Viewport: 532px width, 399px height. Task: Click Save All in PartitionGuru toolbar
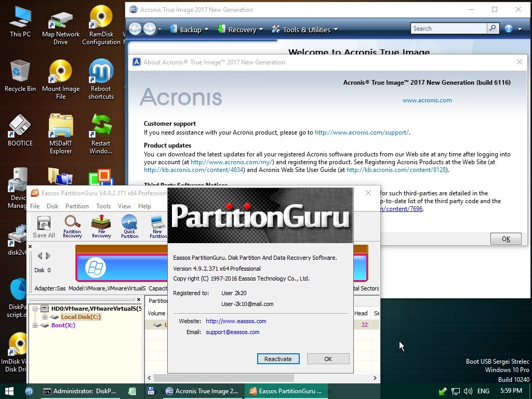[44, 227]
